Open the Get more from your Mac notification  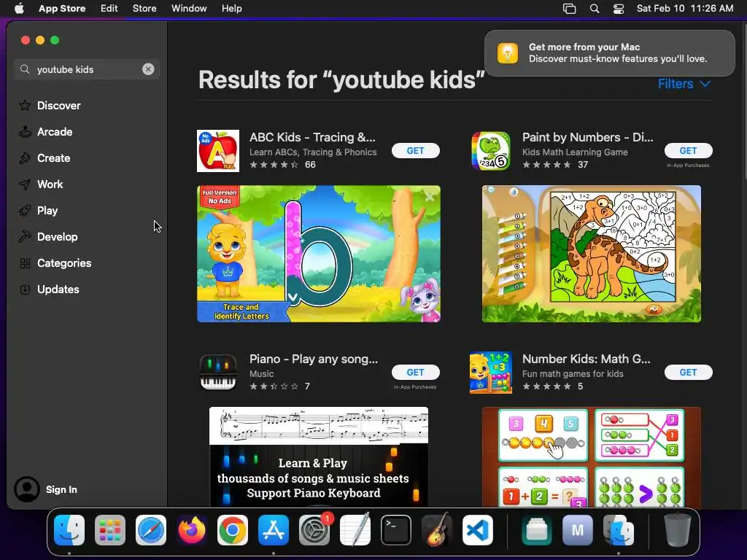609,52
